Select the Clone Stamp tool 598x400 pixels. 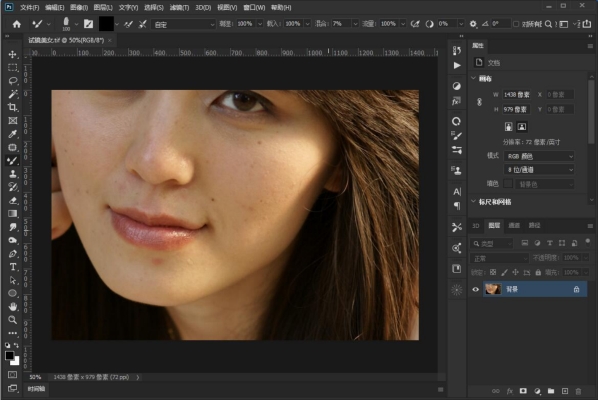coord(13,174)
